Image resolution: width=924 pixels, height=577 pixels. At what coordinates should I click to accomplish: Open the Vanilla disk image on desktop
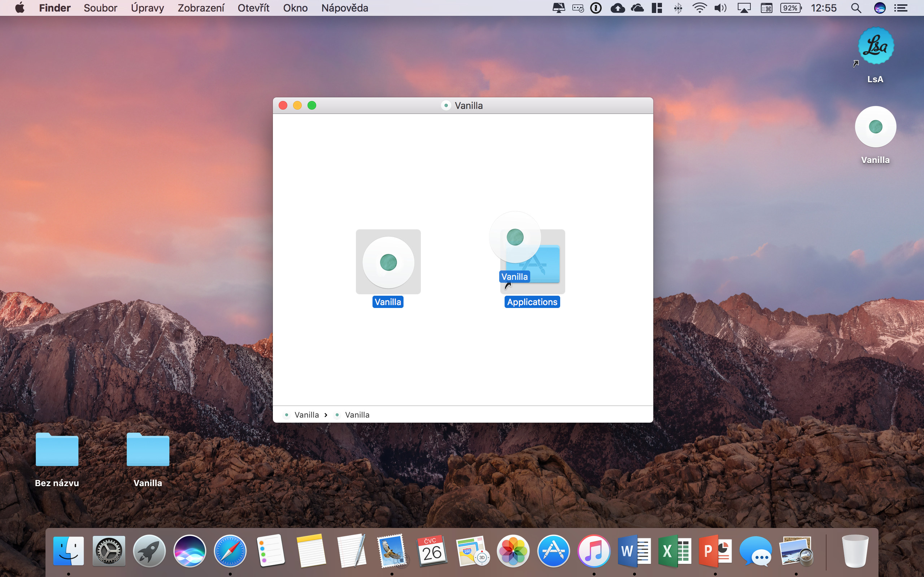[875, 127]
